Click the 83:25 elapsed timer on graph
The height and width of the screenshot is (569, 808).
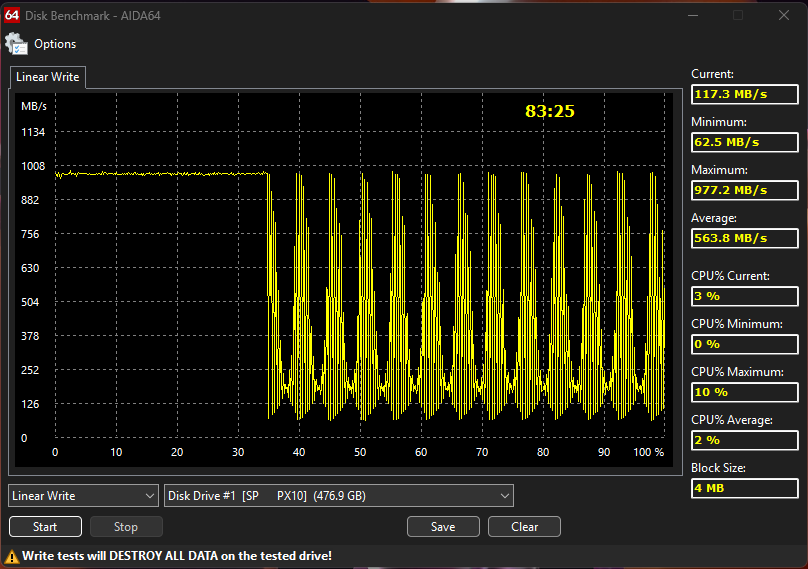click(x=550, y=111)
